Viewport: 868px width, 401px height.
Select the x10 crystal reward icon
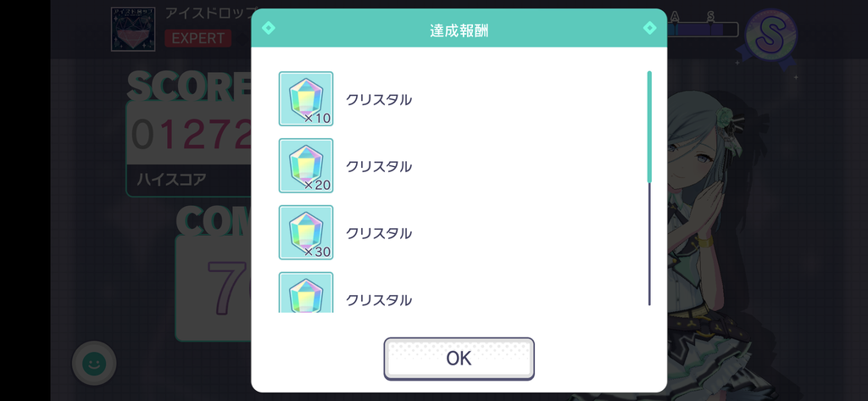(306, 98)
